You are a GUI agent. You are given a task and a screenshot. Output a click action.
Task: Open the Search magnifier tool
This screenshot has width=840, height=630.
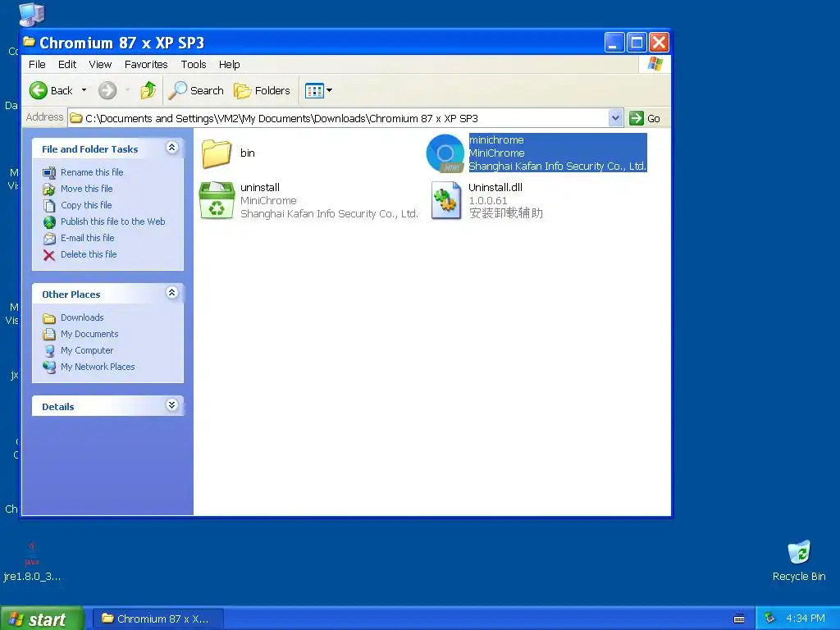[x=196, y=90]
